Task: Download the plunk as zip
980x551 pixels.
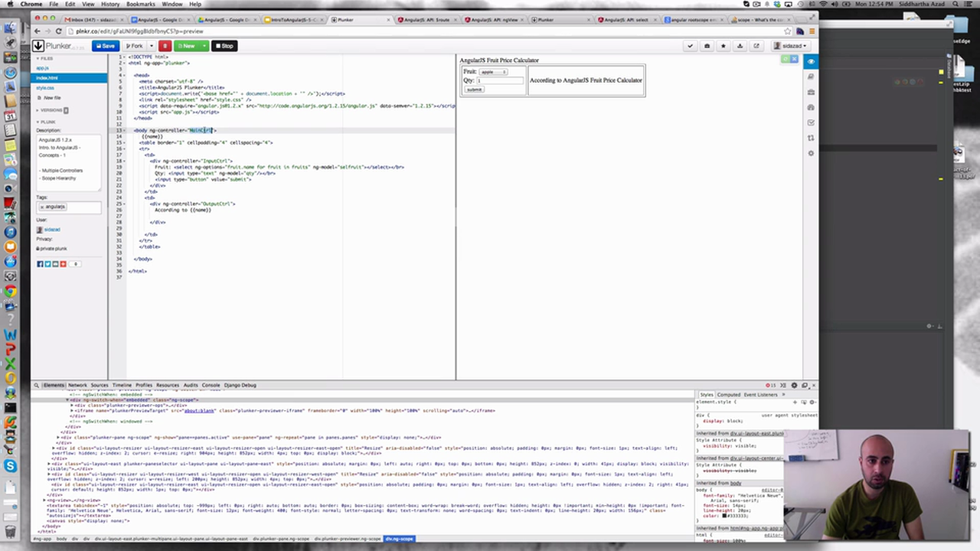Action: (740, 46)
